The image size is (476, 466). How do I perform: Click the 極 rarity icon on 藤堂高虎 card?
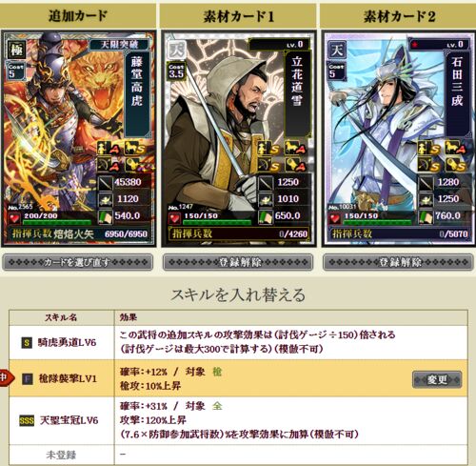pyautogui.click(x=16, y=50)
